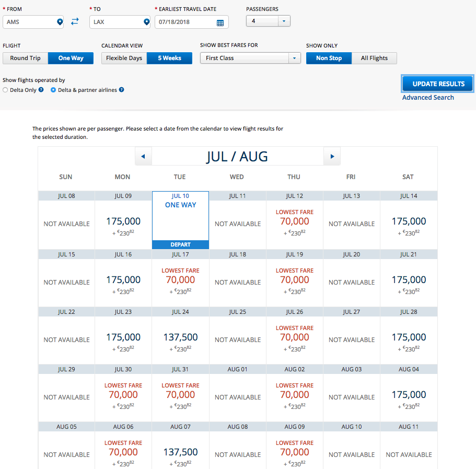
Task: Select the Delta Only radio button
Action: tap(5, 90)
